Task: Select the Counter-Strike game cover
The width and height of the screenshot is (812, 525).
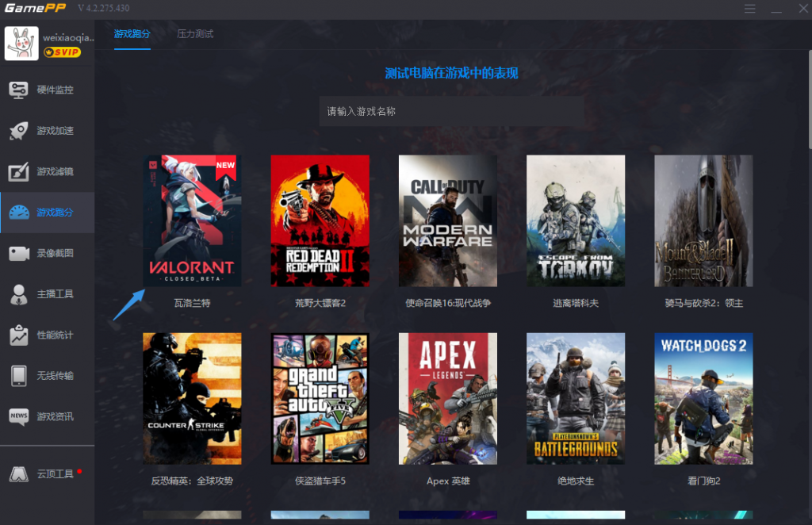Action: (192, 399)
